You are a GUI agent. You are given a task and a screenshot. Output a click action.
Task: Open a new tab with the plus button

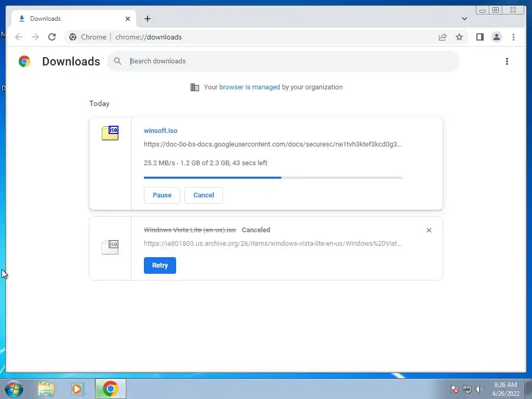[x=147, y=19]
